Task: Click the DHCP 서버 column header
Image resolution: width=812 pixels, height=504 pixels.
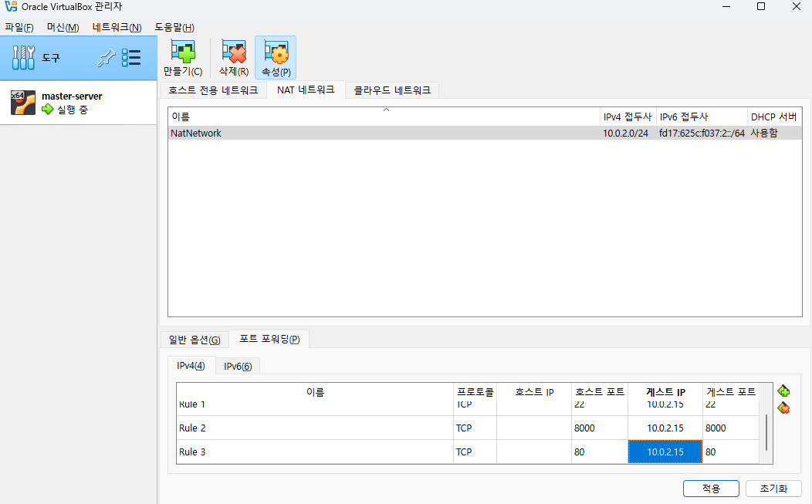Action: point(774,117)
